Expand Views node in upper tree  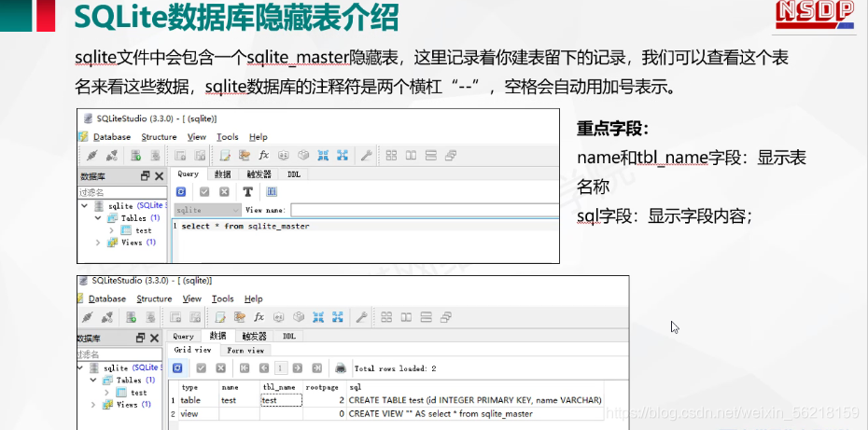coord(98,243)
